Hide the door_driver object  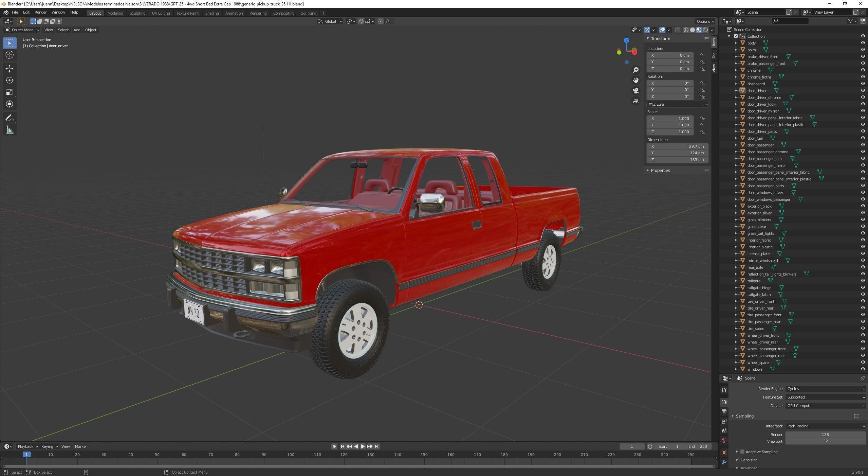[x=863, y=91]
